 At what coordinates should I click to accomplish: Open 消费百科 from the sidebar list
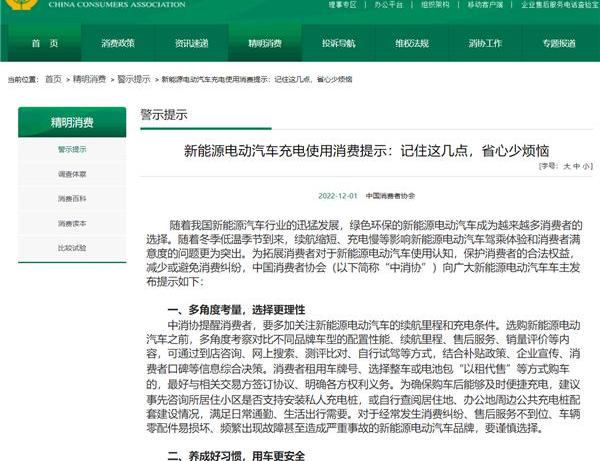(72, 199)
